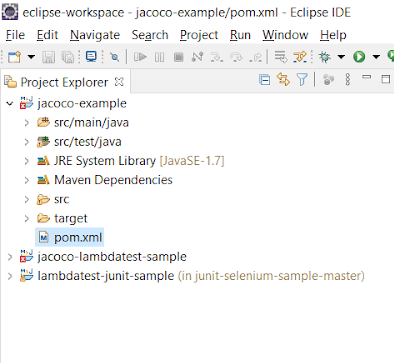This screenshot has width=394, height=363.
Task: Open the dropdown arrow beside the New icon
Action: (x=31, y=57)
